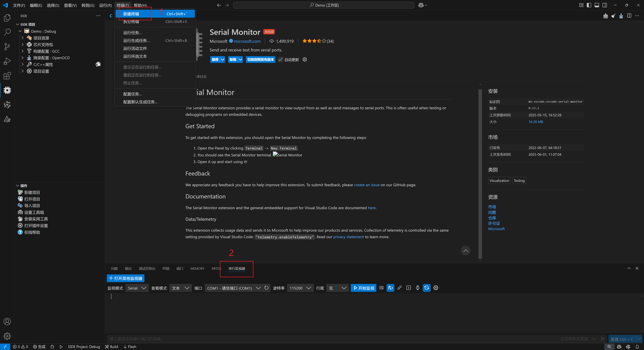Screen dimensions: 644x350
Task: Click the create an issue link
Action: pyautogui.click(x=366, y=185)
